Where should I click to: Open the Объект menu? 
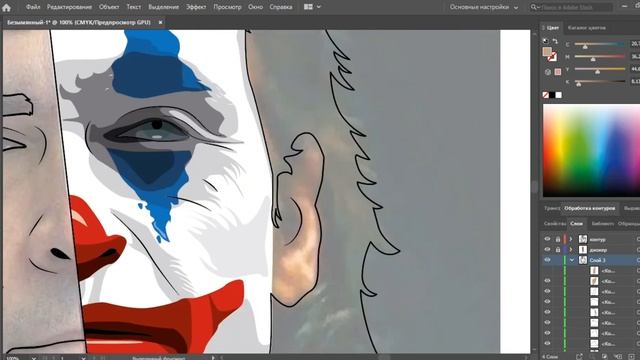tap(109, 7)
